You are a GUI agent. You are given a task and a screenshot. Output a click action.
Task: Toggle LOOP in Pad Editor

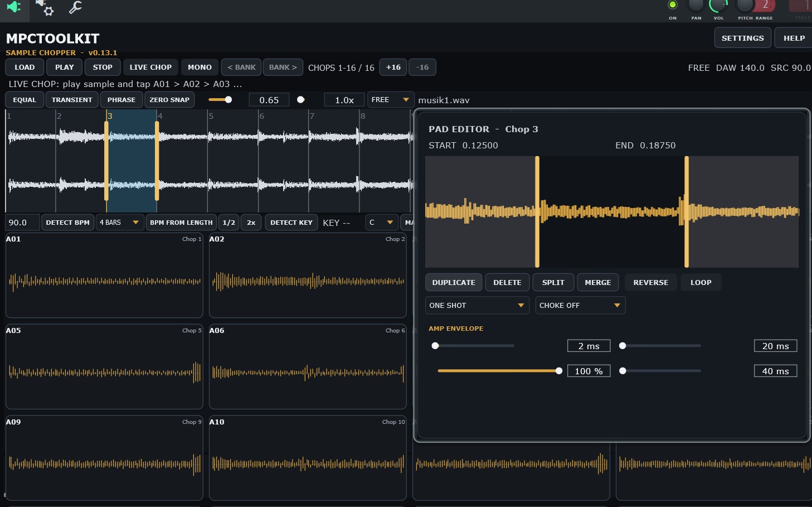tap(701, 283)
